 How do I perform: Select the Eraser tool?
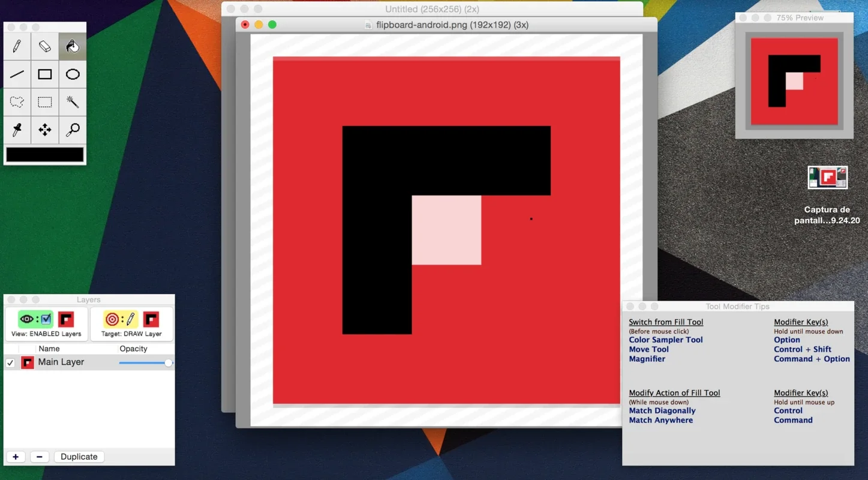pyautogui.click(x=45, y=46)
